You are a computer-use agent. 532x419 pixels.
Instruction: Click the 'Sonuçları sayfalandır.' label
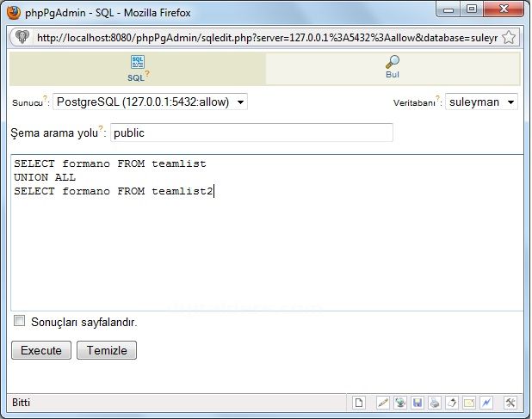84,322
